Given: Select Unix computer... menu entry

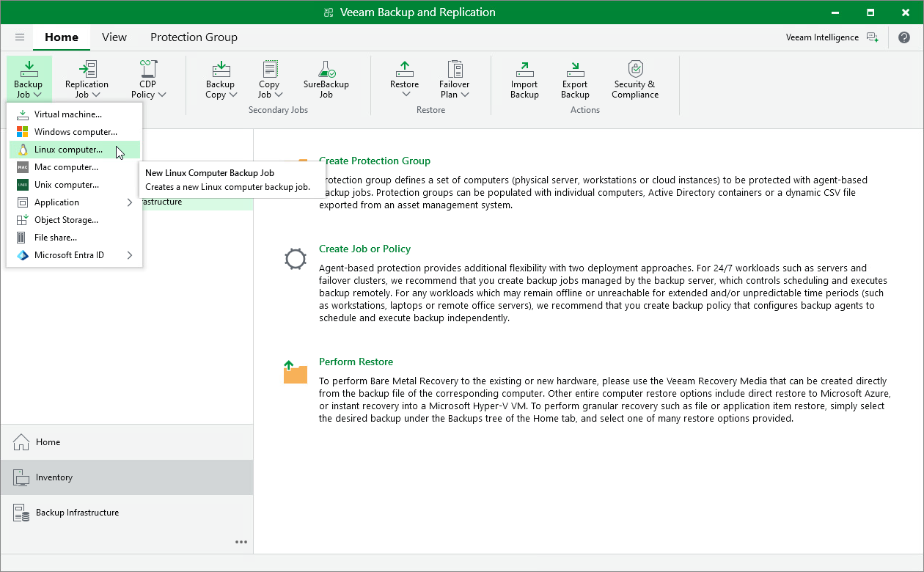Looking at the screenshot, I should point(74,185).
